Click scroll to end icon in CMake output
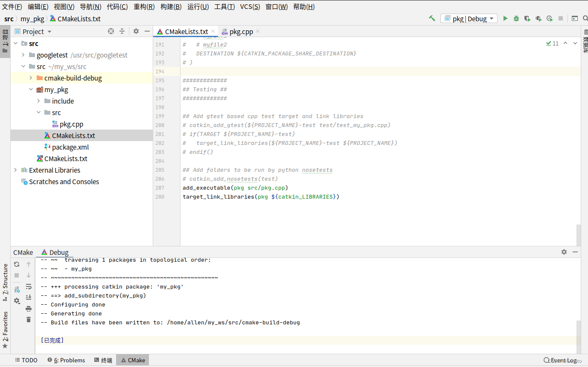This screenshot has height=367, width=588. tap(29, 298)
